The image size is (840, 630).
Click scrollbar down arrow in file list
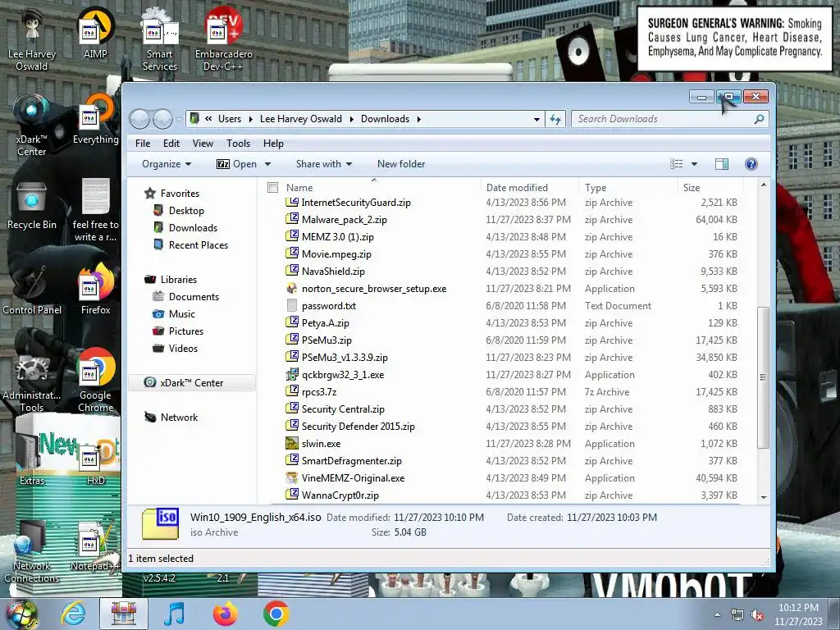click(x=764, y=498)
